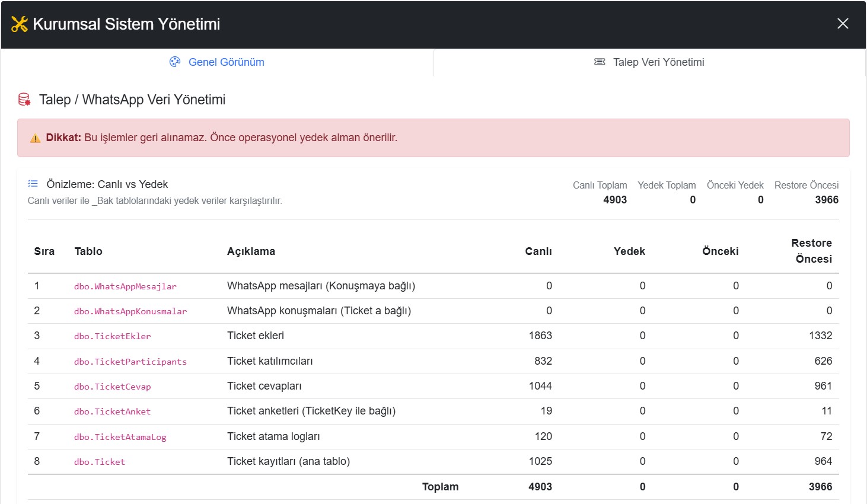Select the dbo.TicketCevap table name
Image resolution: width=867 pixels, height=504 pixels.
113,387
